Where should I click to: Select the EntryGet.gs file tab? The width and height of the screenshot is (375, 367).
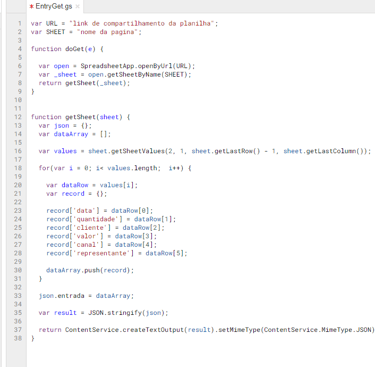pos(54,6)
